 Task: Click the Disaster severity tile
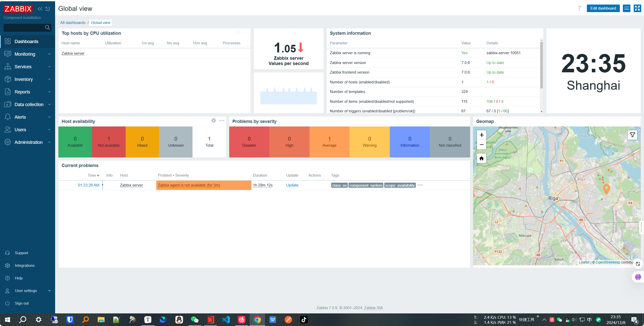249,142
